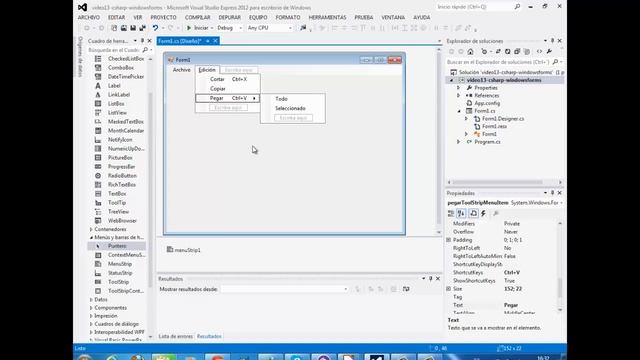The height and width of the screenshot is (360, 640).
Task: Open the DEPURAR menu
Action: 229,18
